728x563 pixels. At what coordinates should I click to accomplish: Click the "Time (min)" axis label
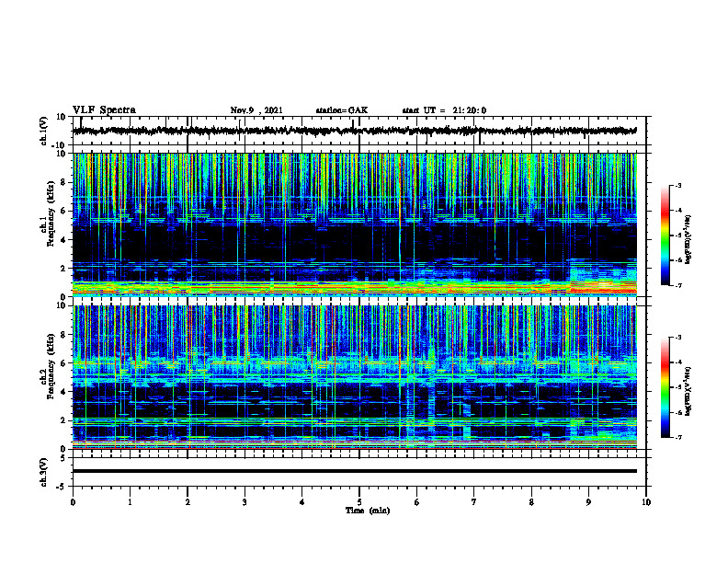point(368,511)
